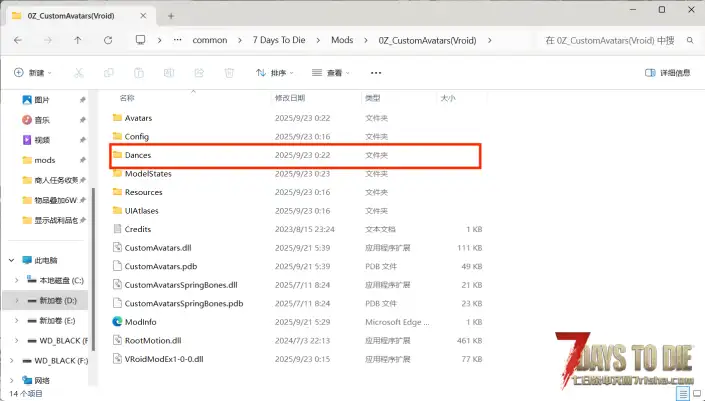Toggle the 详细信息 details pane

point(666,73)
